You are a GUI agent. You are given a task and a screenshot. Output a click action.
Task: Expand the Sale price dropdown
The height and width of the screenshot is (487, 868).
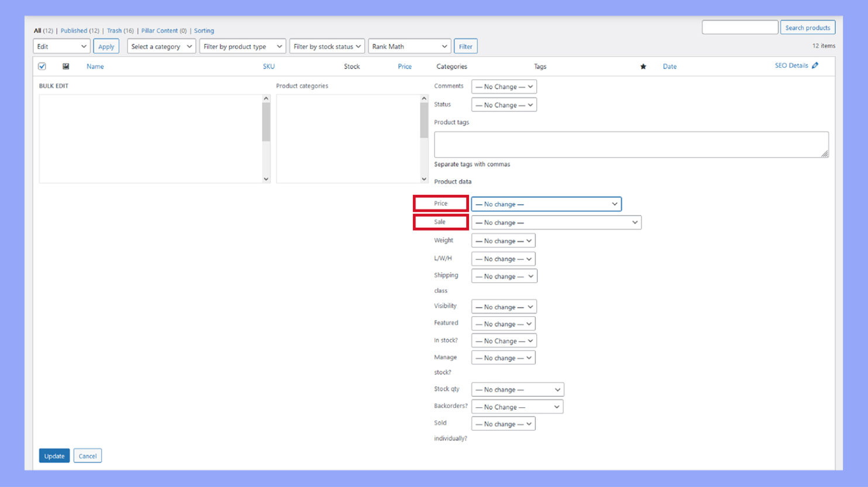pyautogui.click(x=556, y=222)
